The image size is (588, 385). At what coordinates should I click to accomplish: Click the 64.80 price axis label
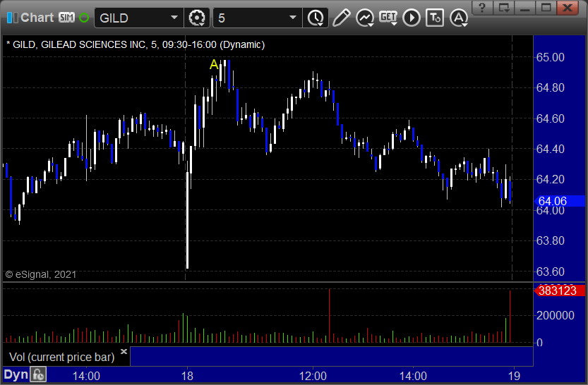point(550,87)
